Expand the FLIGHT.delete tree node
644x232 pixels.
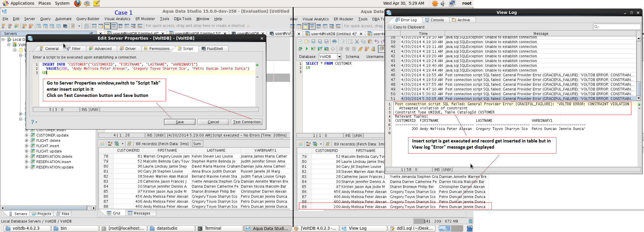[x=27, y=141]
